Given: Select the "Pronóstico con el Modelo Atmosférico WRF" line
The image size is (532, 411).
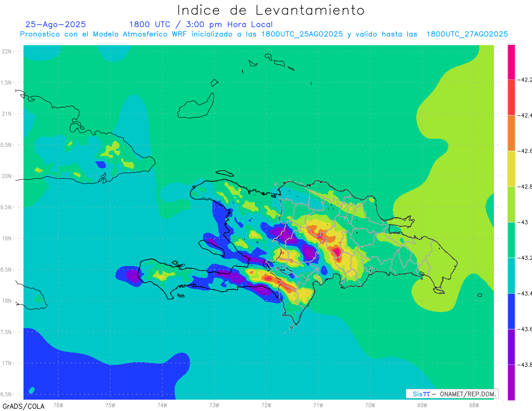Looking at the screenshot, I should [264, 34].
